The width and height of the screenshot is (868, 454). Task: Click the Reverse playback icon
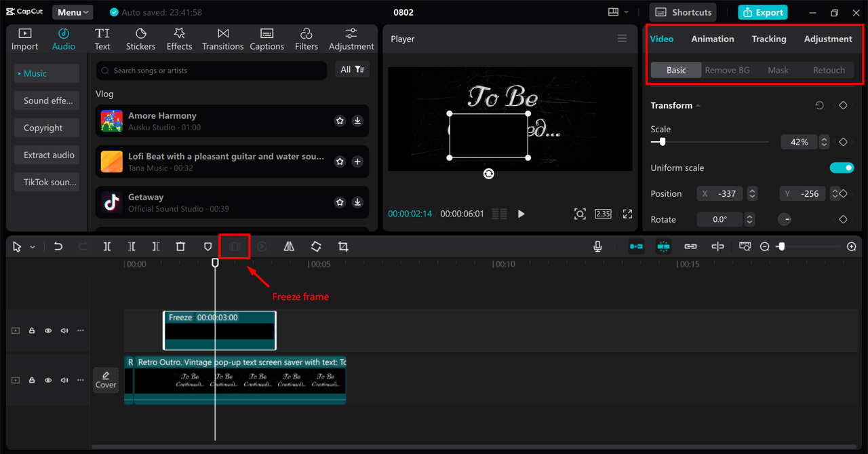coord(262,246)
